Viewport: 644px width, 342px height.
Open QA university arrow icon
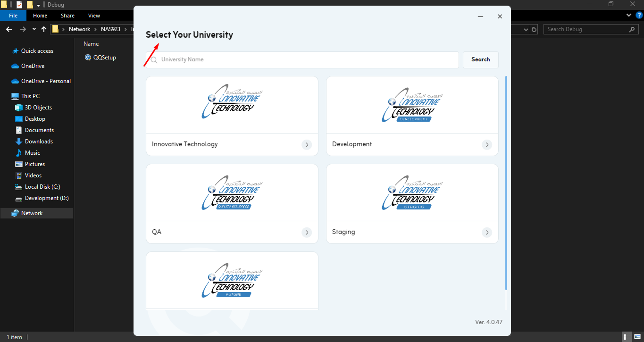307,233
